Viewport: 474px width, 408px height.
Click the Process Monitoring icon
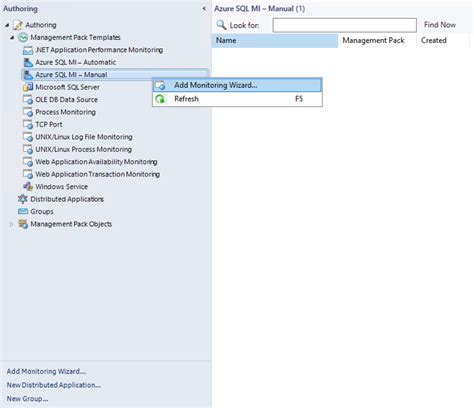tap(28, 112)
